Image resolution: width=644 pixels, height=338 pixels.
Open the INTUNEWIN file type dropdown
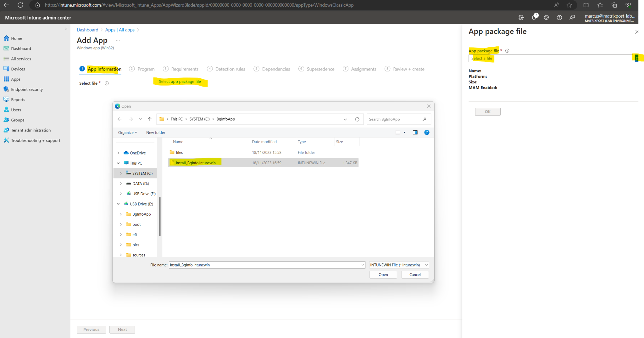[x=398, y=265]
